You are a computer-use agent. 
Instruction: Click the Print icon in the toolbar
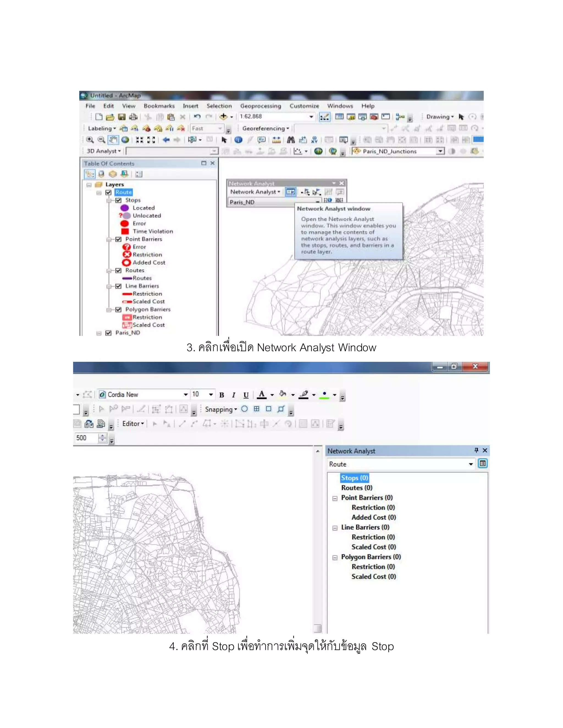coord(133,117)
